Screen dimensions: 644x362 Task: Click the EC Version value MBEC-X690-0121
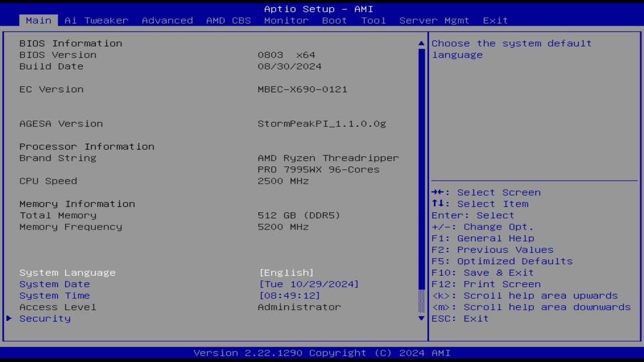(302, 89)
